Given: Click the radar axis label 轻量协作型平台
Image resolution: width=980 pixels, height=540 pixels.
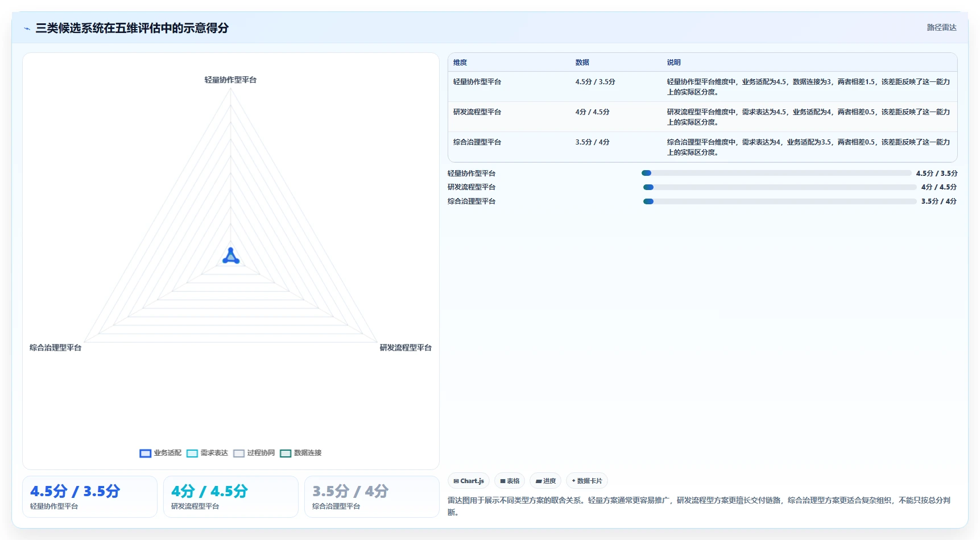Looking at the screenshot, I should point(230,80).
